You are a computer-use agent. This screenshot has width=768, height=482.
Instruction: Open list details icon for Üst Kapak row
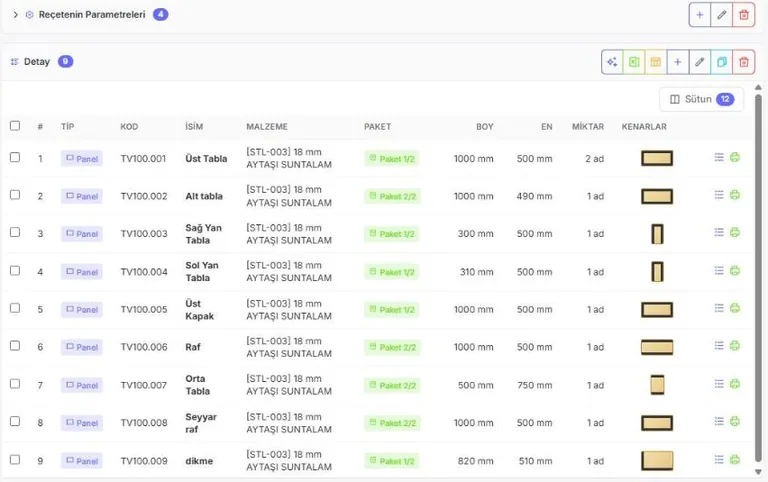pyautogui.click(x=719, y=308)
